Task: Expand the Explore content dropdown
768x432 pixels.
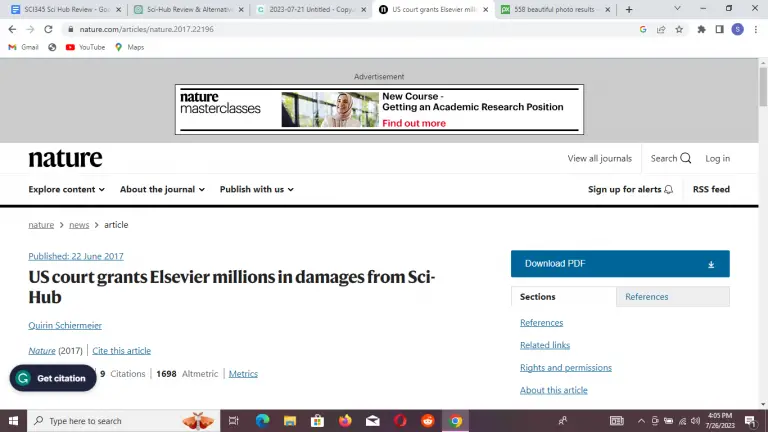Action: pos(66,189)
